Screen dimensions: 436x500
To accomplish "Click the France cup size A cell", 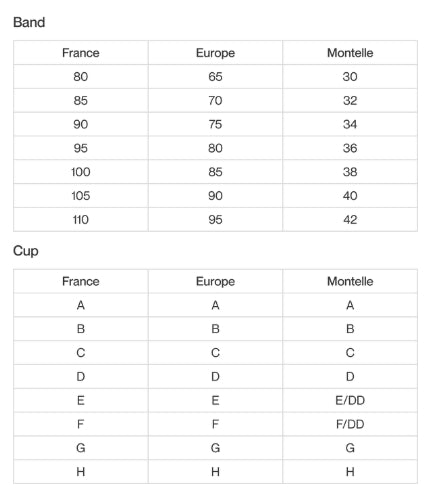I will point(81,305).
